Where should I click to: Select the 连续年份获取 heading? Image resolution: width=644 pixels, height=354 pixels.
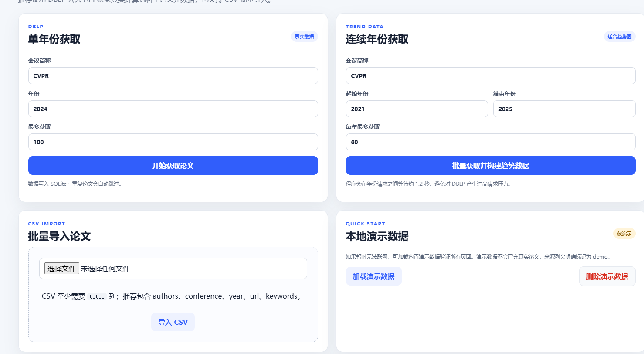[377, 39]
